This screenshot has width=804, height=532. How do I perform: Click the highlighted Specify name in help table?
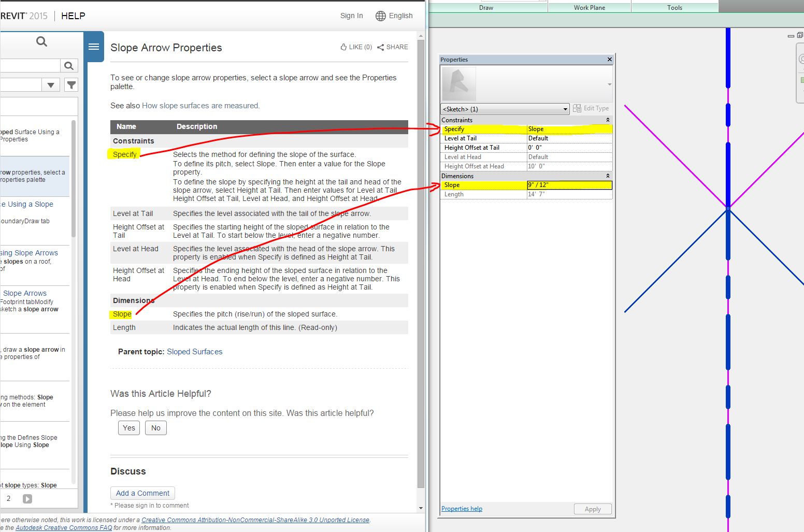coord(125,154)
